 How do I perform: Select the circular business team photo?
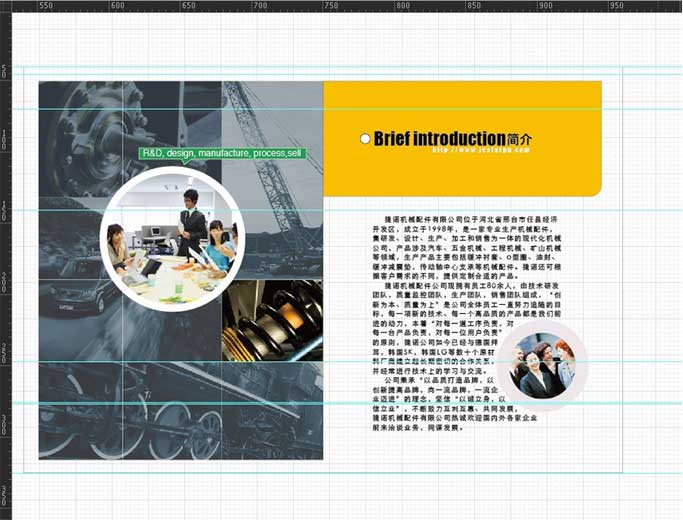coord(541,366)
